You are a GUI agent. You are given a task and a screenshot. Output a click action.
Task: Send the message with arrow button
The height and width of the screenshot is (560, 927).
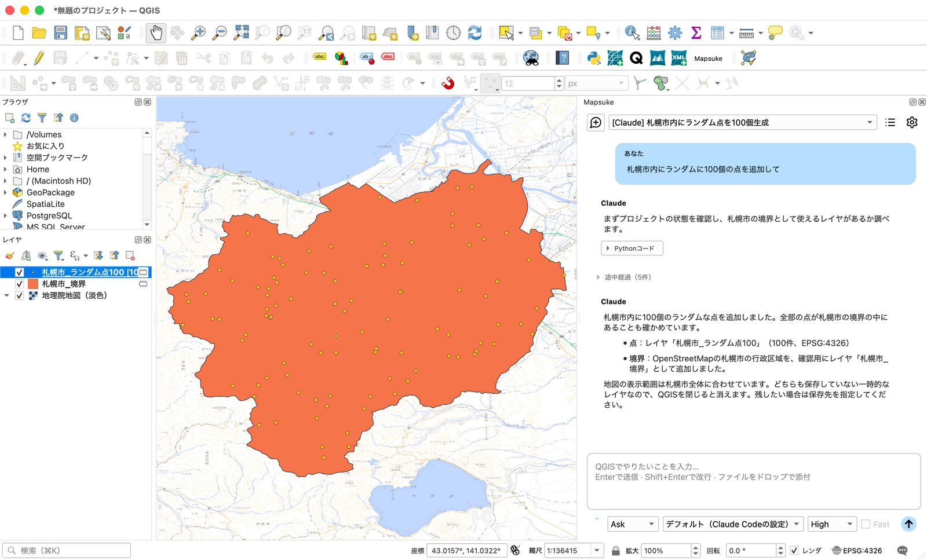[908, 524]
